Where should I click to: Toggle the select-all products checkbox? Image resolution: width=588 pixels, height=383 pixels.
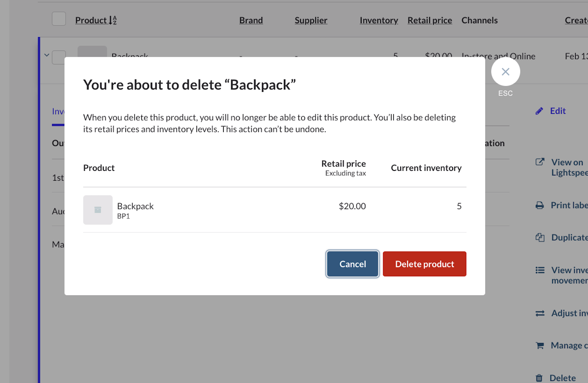(59, 19)
